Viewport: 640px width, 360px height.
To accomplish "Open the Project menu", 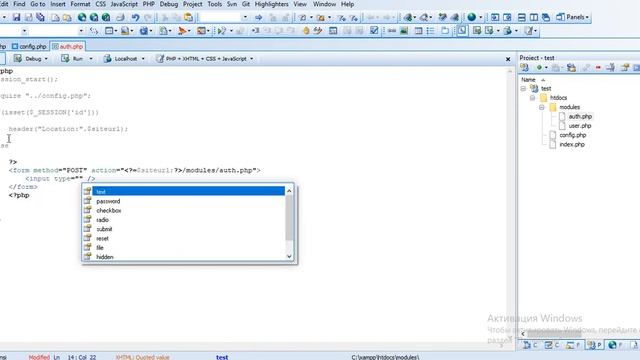I will click(x=193, y=4).
